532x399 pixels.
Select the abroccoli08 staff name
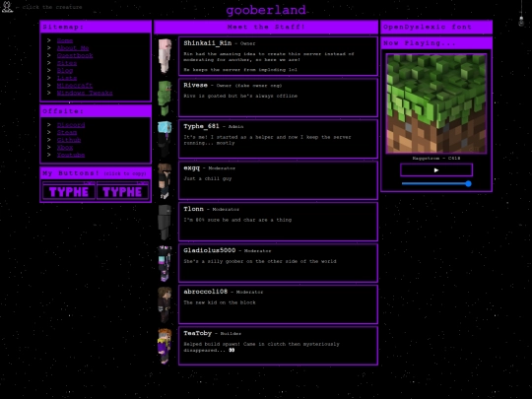(x=205, y=292)
